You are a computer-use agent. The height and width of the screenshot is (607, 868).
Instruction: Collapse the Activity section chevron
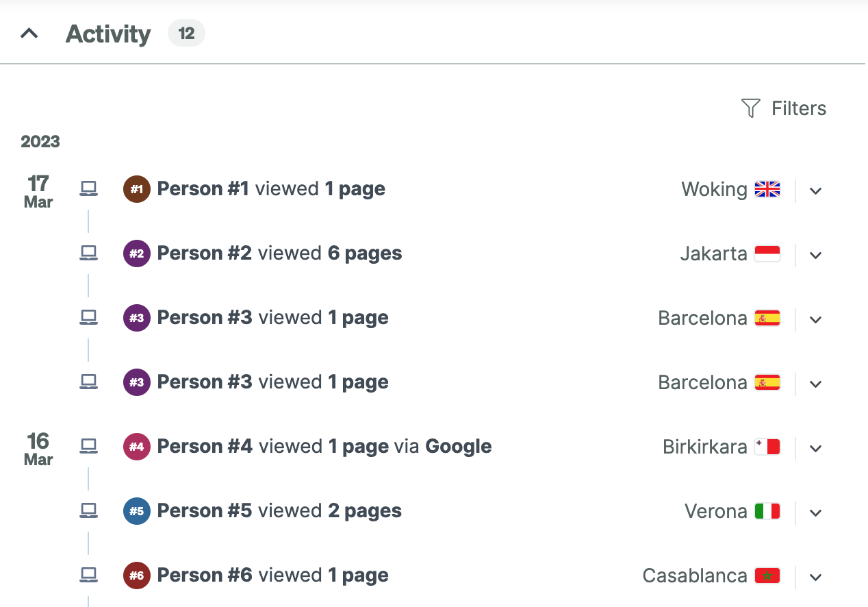click(x=29, y=34)
